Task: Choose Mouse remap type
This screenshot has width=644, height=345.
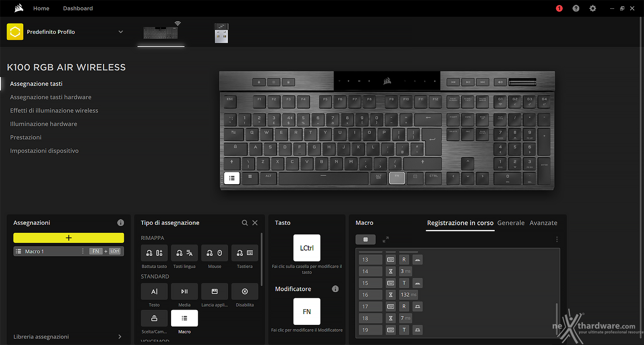Action: [215, 253]
